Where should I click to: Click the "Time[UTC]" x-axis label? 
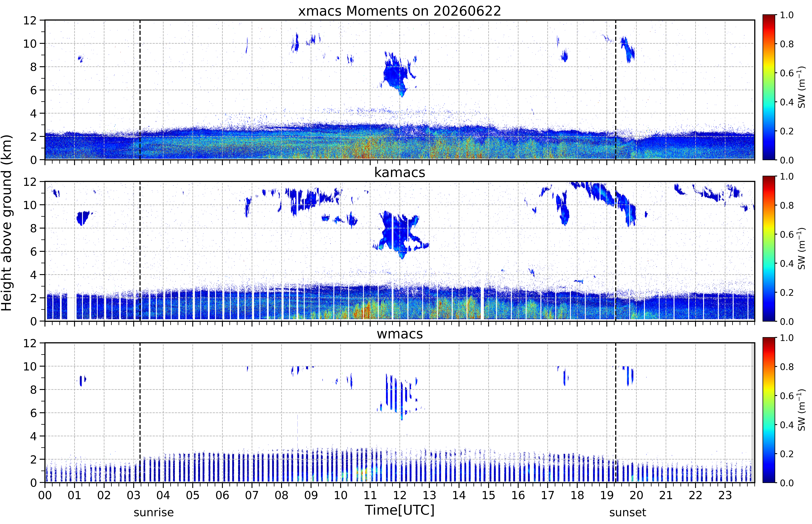click(400, 510)
